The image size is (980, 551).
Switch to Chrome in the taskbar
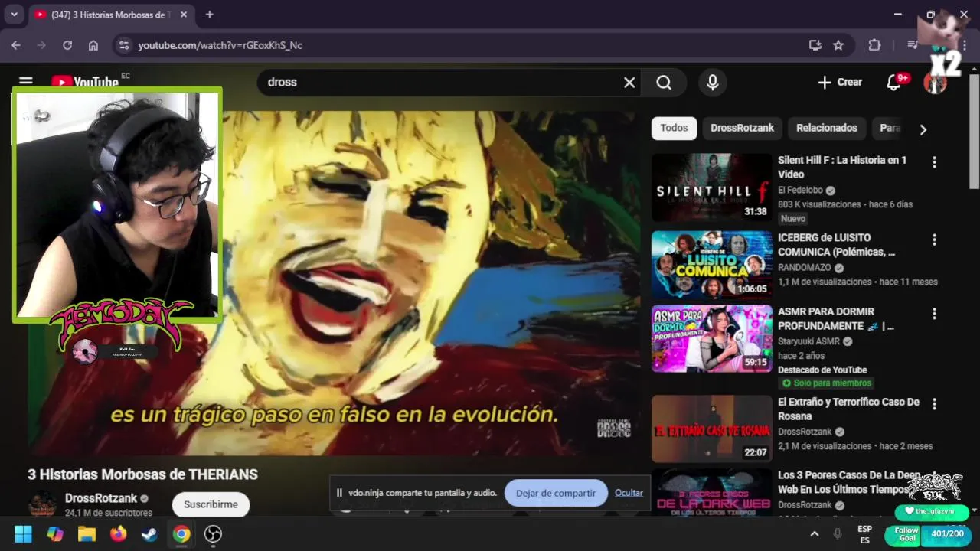tap(181, 534)
